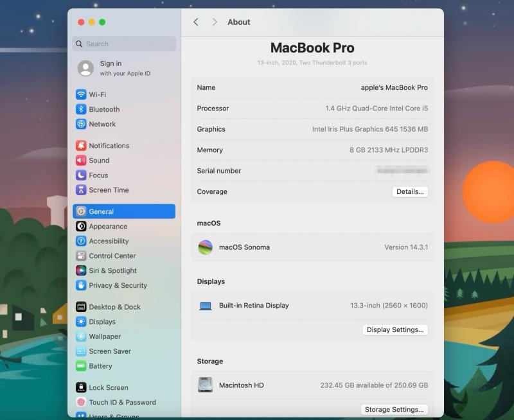Click the Notifications bell icon

81,146
